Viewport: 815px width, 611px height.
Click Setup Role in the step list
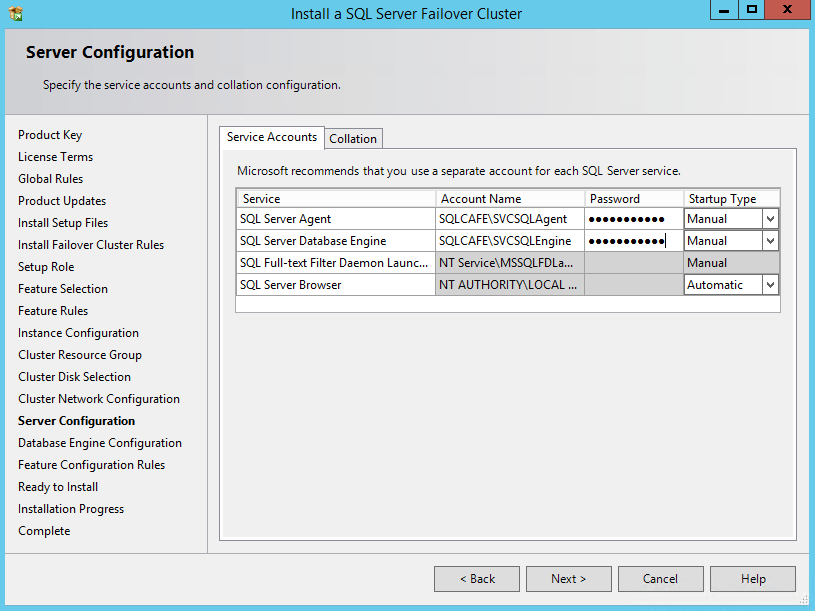46,267
